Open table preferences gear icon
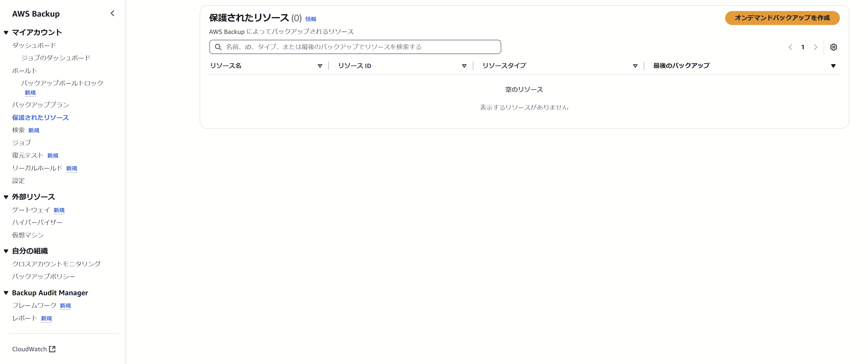868x364 pixels. [x=833, y=47]
